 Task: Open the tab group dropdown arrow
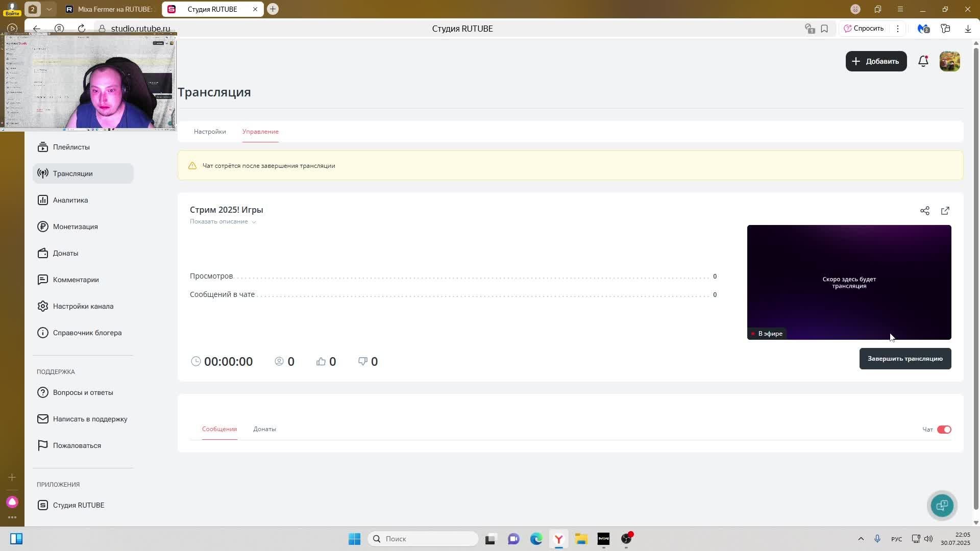49,9
